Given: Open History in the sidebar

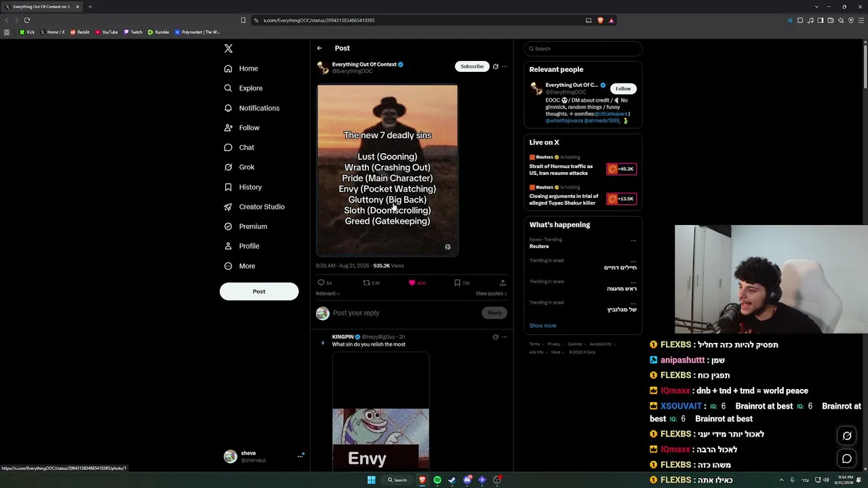Looking at the screenshot, I should [243, 187].
